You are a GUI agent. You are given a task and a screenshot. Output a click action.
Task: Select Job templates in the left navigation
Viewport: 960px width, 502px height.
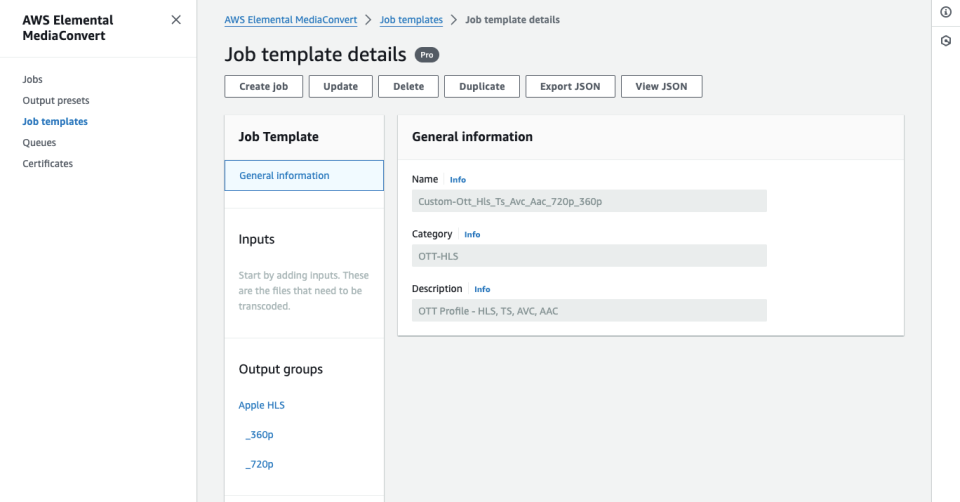tap(55, 121)
